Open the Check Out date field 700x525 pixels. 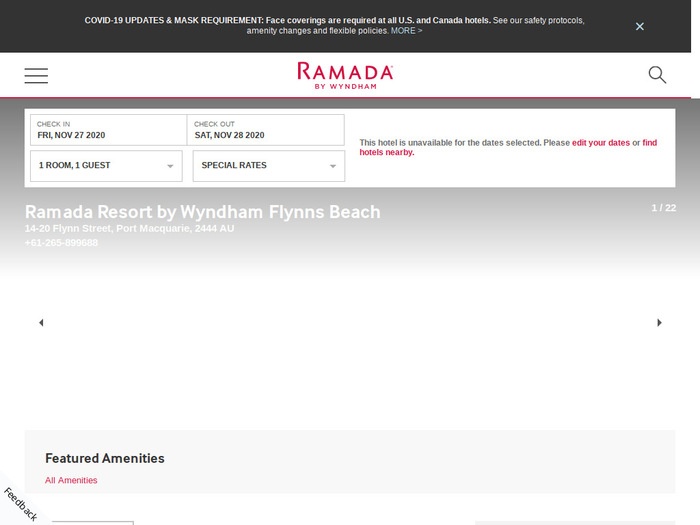click(x=266, y=130)
